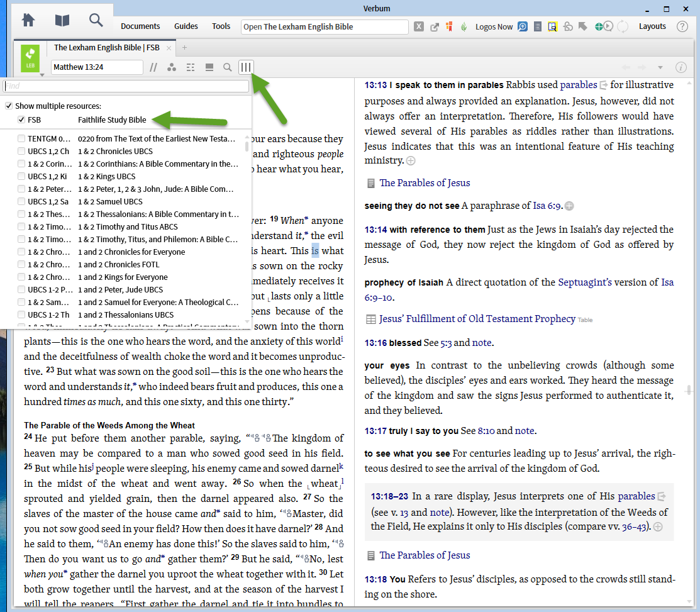
Task: Open inline search magnifier in the resource toolbar
Action: point(227,67)
